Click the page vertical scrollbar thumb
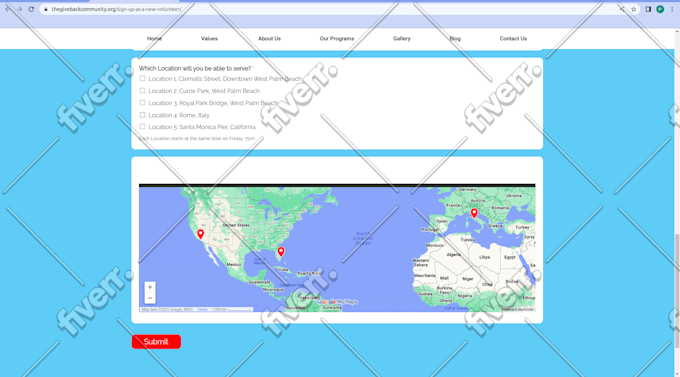The image size is (680, 377). [677, 290]
